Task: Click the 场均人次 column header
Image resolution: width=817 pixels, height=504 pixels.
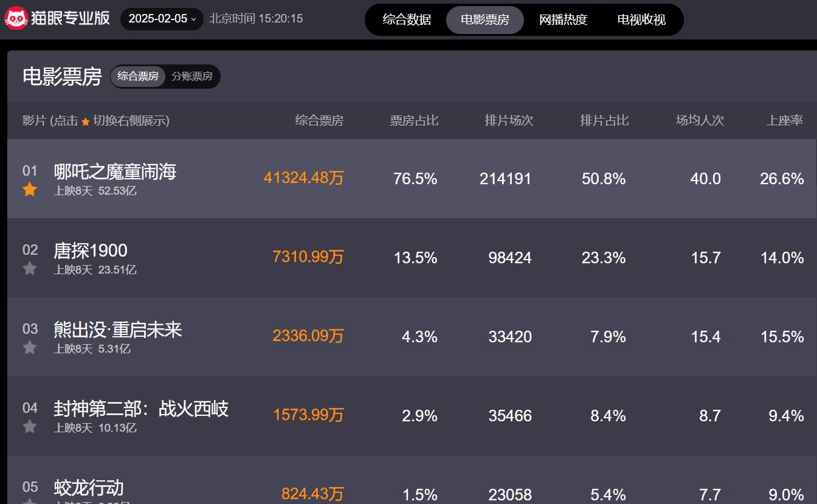Action: [700, 120]
